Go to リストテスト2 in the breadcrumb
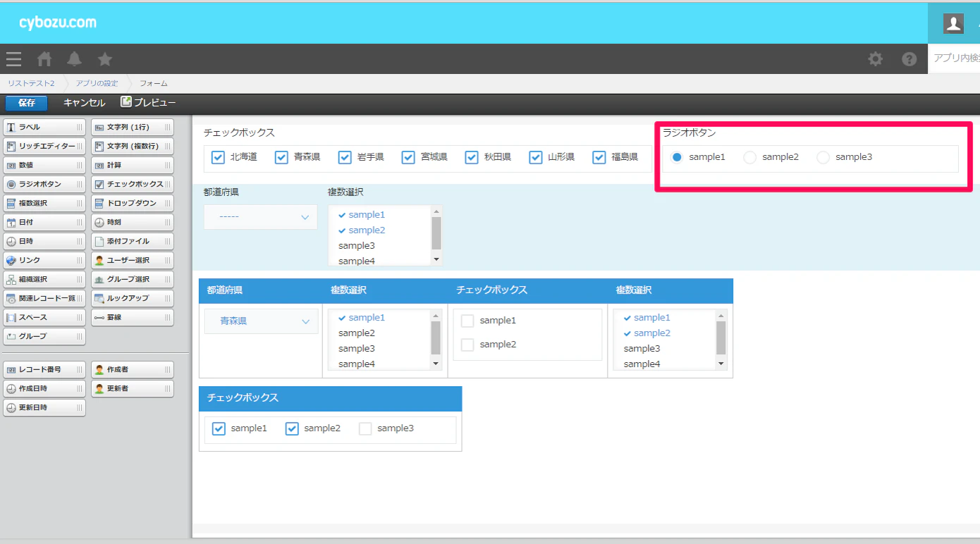Image resolution: width=980 pixels, height=544 pixels. pyautogui.click(x=31, y=83)
